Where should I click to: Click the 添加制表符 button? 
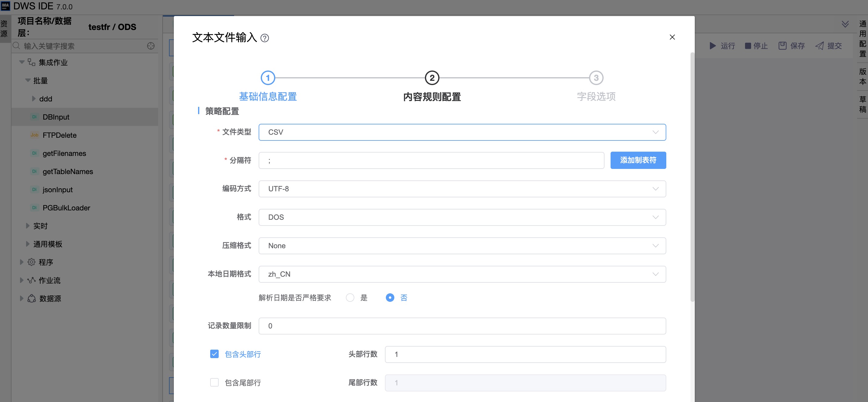(638, 160)
